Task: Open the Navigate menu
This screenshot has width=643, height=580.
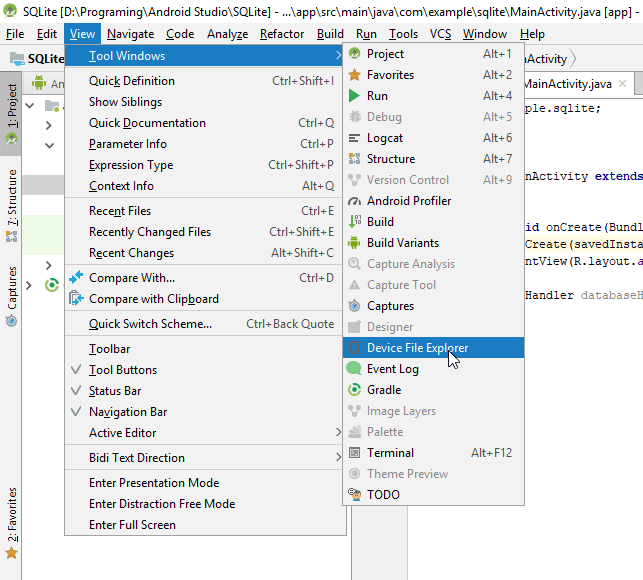Action: click(x=130, y=34)
